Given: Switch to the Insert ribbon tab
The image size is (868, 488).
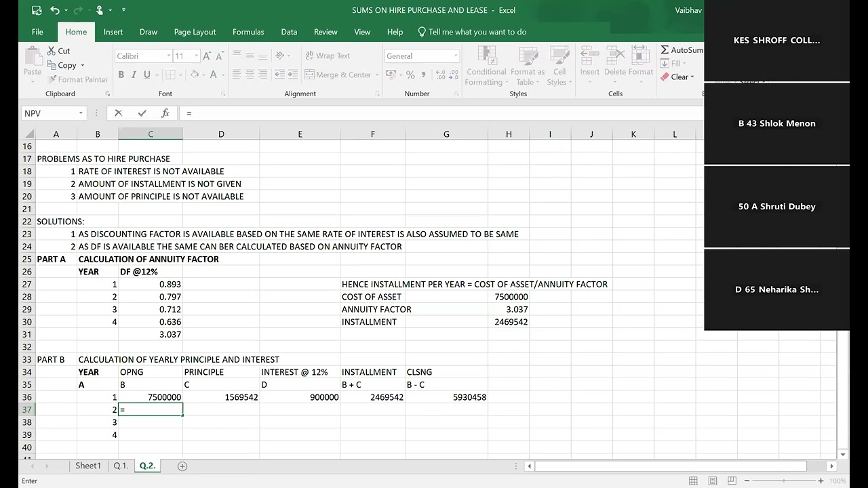Looking at the screenshot, I should [113, 32].
